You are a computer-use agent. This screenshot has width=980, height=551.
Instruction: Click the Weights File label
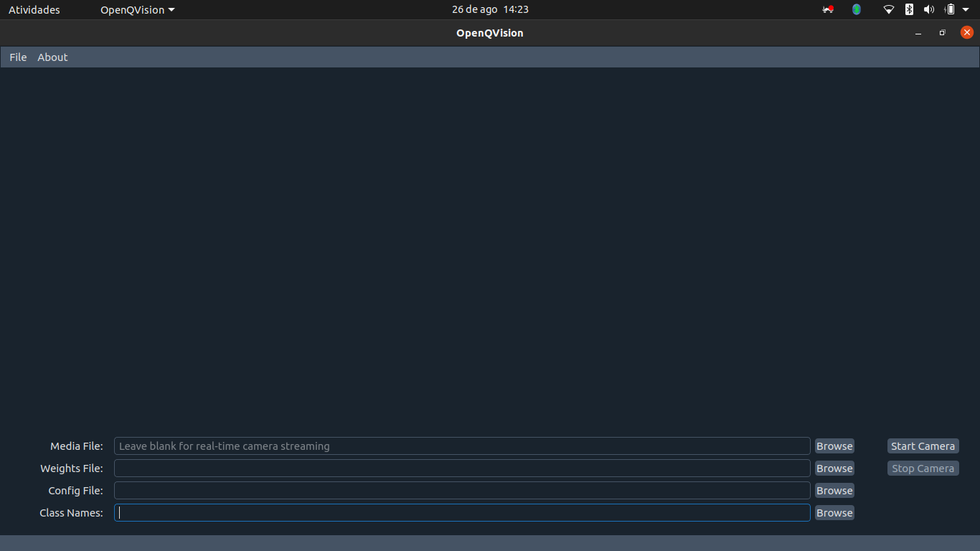click(x=72, y=468)
